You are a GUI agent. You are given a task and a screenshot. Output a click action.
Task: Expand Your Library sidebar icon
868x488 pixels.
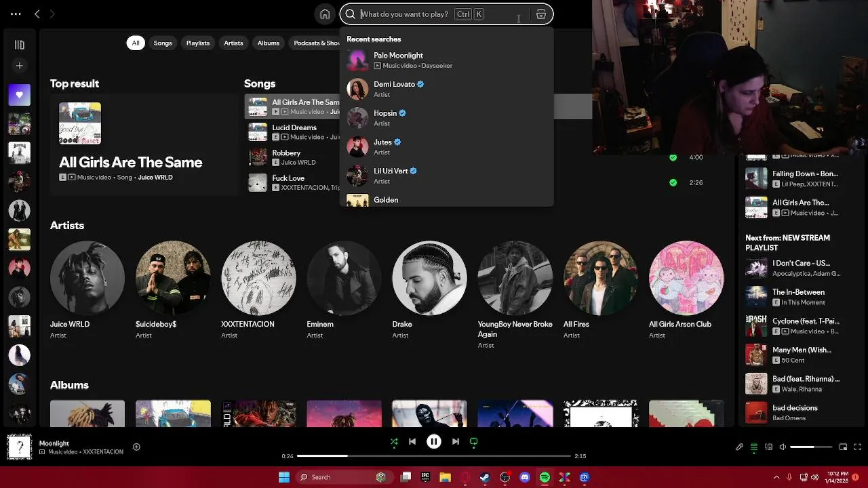point(19,45)
